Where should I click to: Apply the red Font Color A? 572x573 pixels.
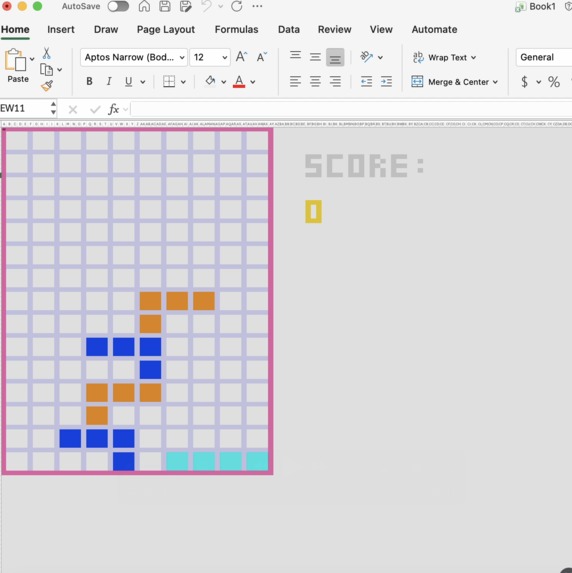click(239, 81)
